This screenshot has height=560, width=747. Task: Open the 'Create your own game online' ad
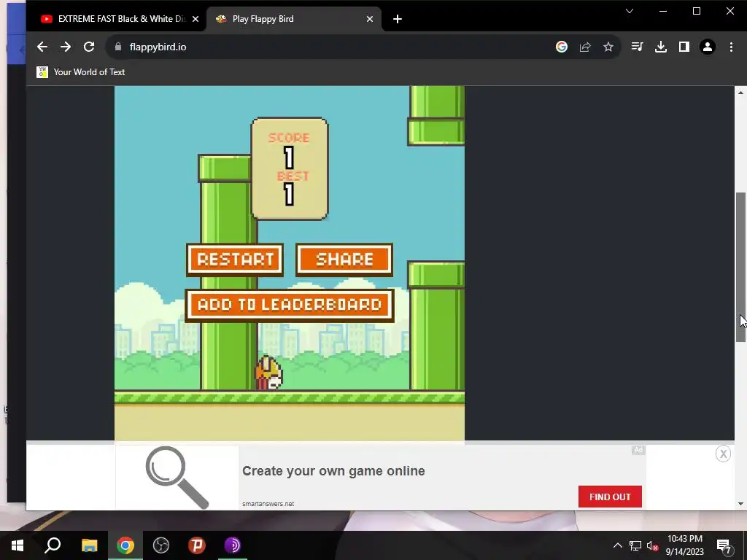click(x=333, y=471)
